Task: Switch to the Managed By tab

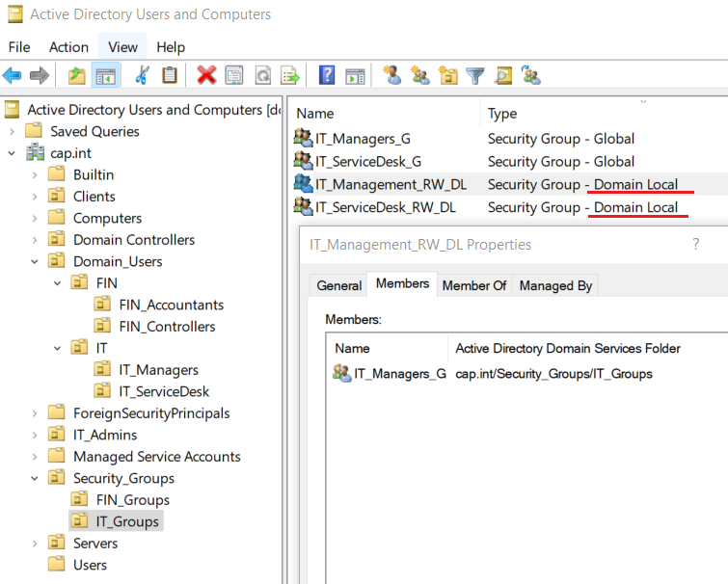Action: tap(555, 285)
